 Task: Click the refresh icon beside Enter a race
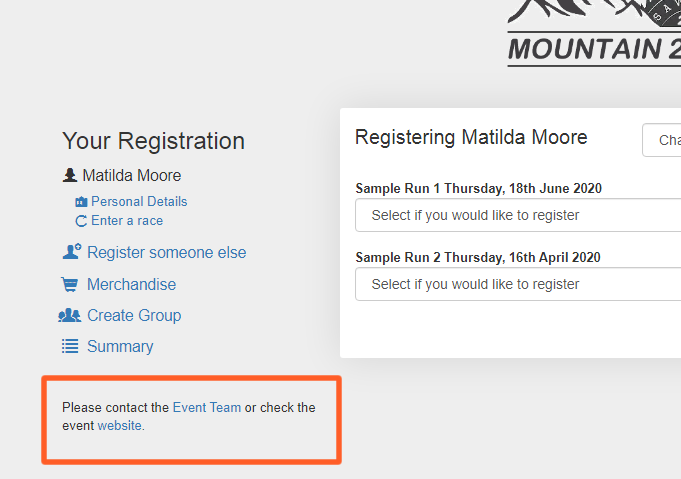tap(82, 221)
